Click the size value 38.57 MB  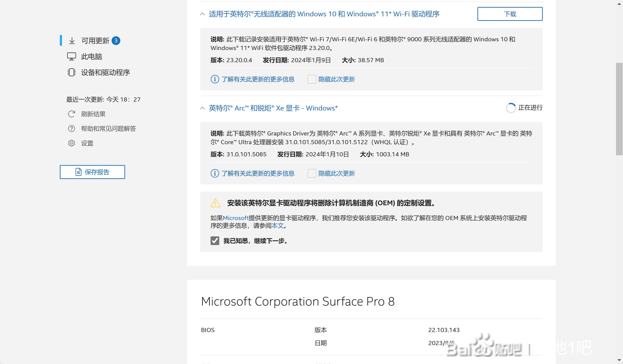(x=371, y=60)
